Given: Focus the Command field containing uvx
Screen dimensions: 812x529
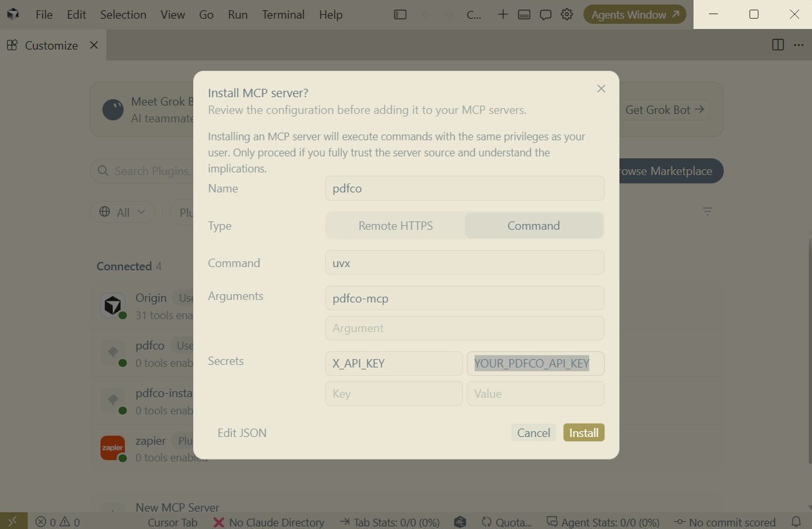Looking at the screenshot, I should (465, 263).
